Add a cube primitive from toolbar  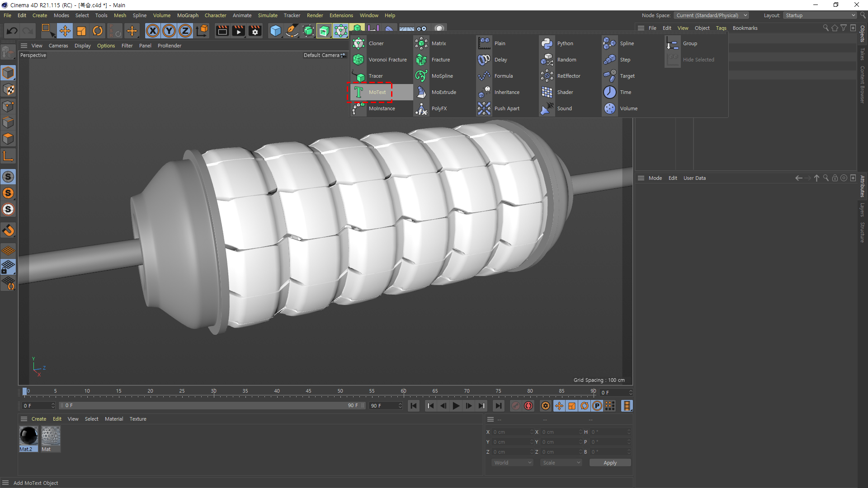pos(275,31)
